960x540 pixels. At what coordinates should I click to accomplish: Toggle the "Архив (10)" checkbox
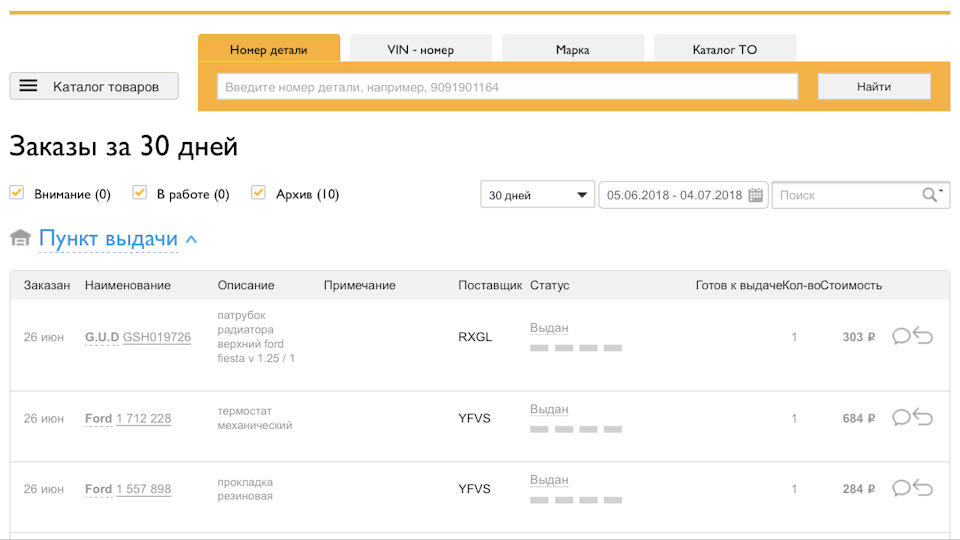259,193
